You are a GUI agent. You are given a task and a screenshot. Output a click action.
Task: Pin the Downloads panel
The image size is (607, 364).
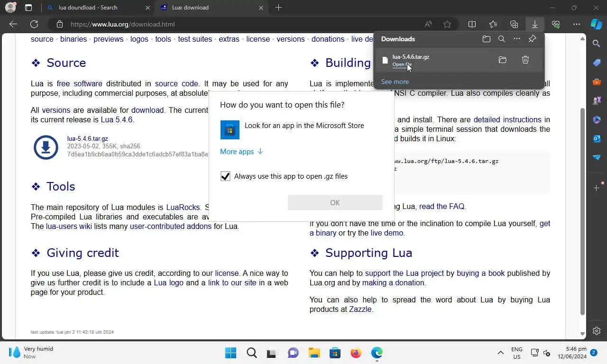(532, 39)
